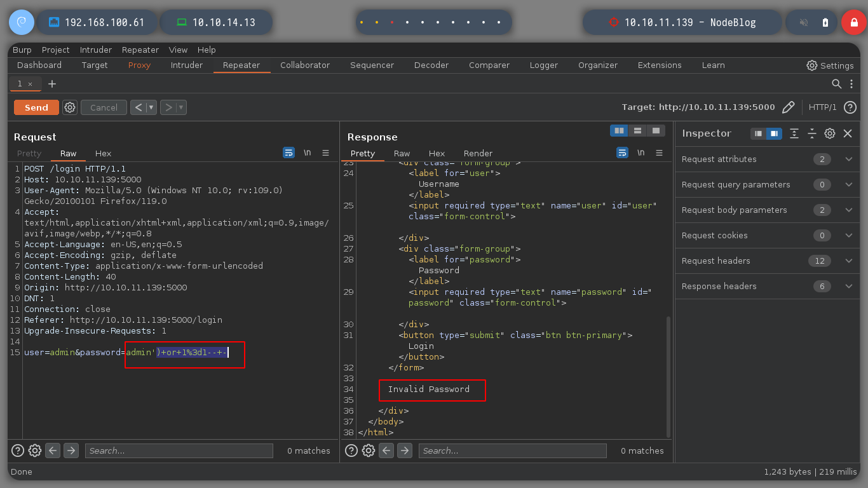The image size is (868, 488).
Task: Click the Send button
Action: [x=36, y=107]
